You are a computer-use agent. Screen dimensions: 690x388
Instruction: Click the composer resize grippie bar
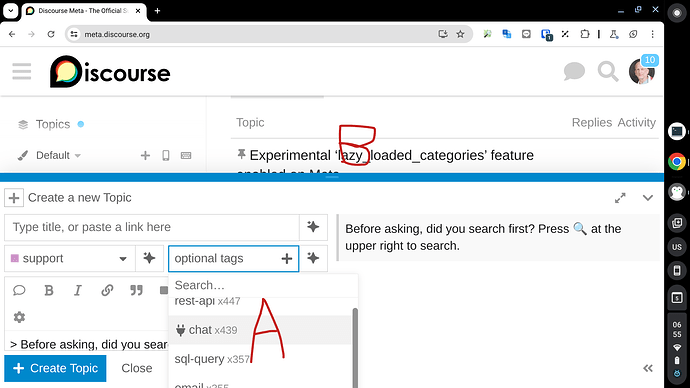point(332,177)
